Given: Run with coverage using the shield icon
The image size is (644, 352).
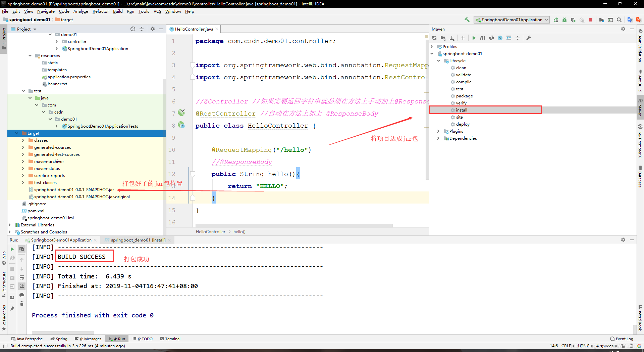Looking at the screenshot, I should pyautogui.click(x=573, y=20).
